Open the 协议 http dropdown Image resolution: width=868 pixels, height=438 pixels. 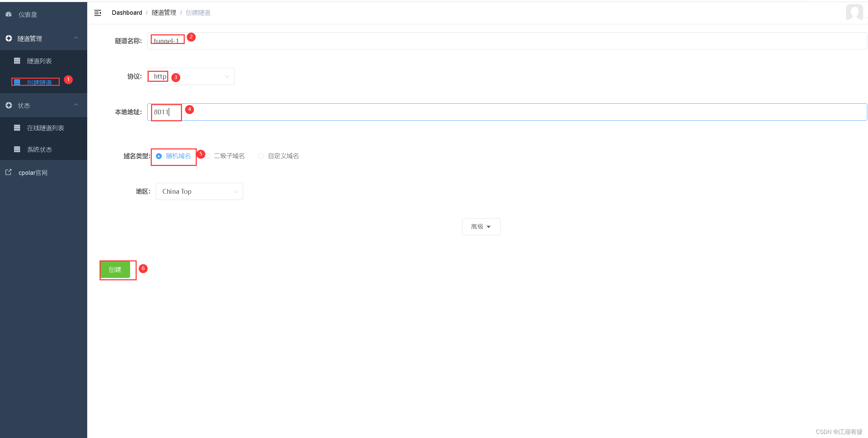pyautogui.click(x=191, y=76)
